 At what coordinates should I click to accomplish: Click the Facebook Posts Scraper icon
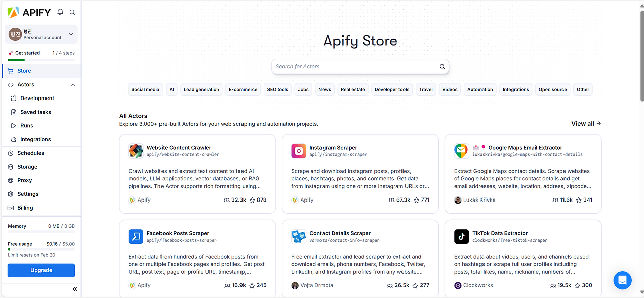click(136, 236)
